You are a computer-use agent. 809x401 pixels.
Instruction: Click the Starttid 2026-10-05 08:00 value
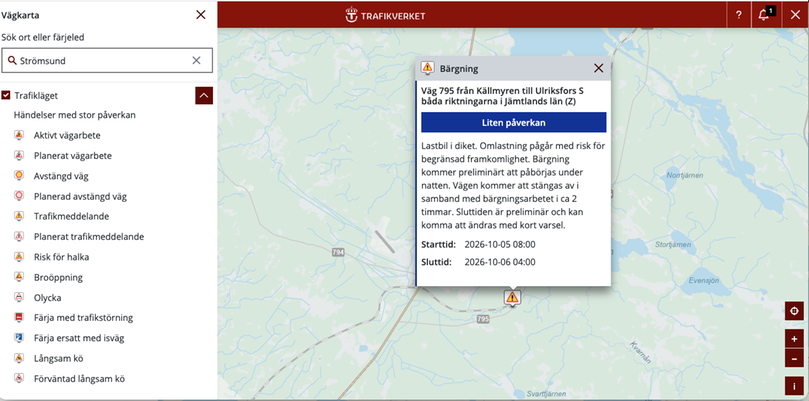coord(500,245)
